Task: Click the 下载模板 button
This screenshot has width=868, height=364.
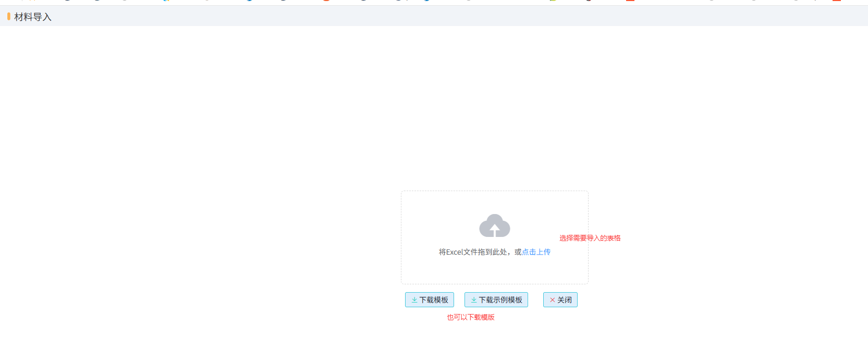Action: click(430, 300)
